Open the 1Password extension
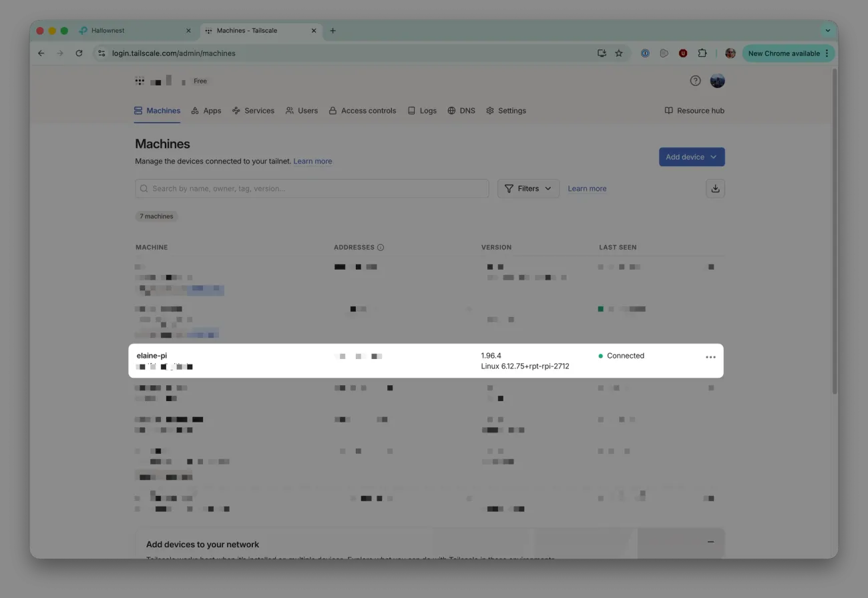Viewport: 868px width, 598px height. coord(645,53)
